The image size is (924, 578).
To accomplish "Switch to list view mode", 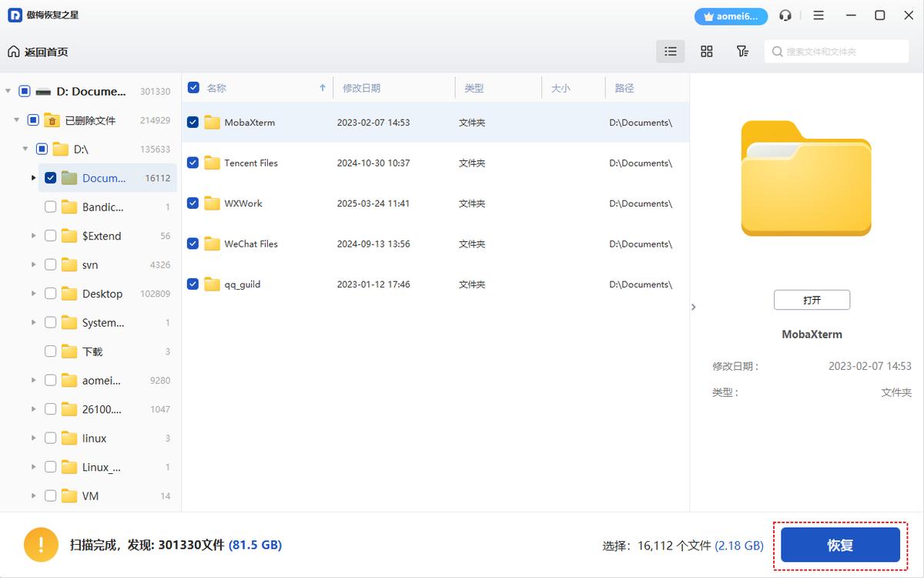I will 670,52.
